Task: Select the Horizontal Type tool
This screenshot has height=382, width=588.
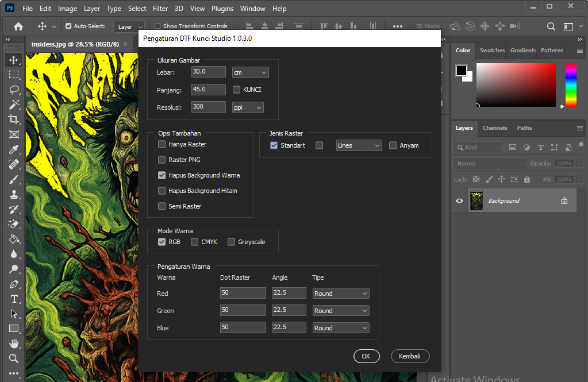Action: point(14,299)
